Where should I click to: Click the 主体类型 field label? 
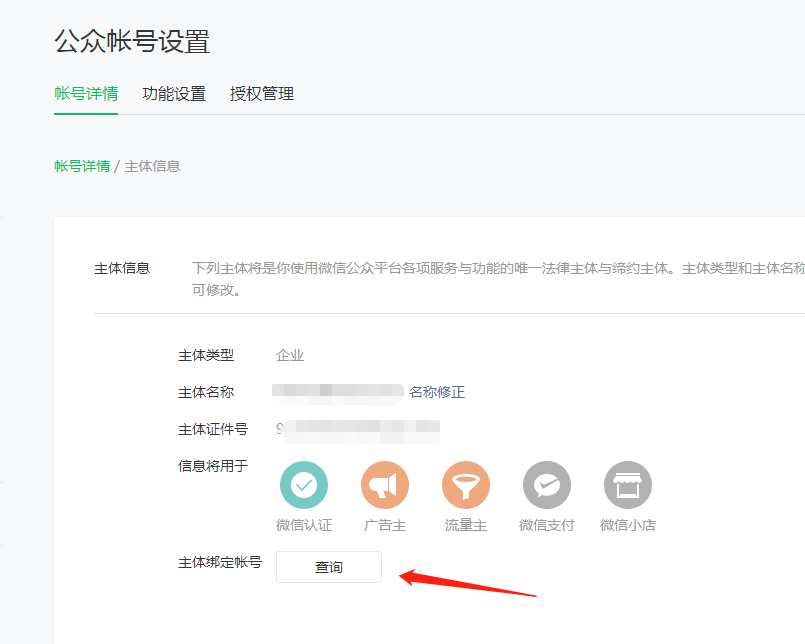206,355
